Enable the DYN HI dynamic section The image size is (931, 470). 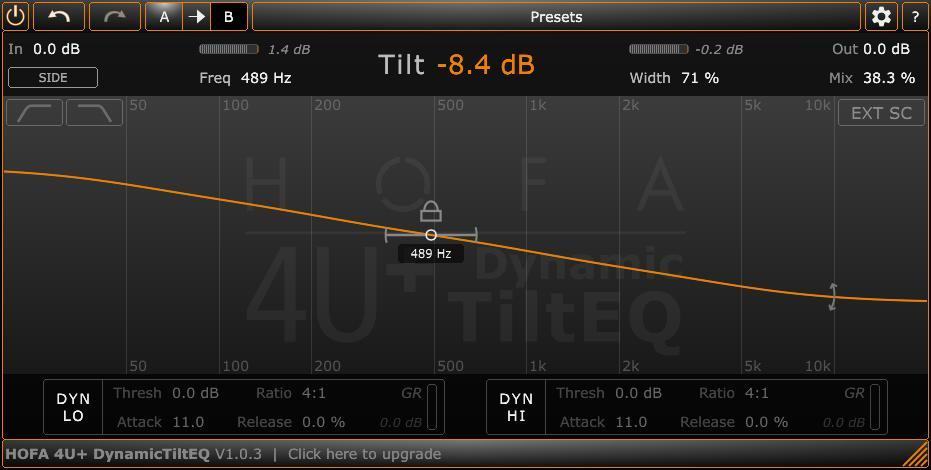[516, 407]
